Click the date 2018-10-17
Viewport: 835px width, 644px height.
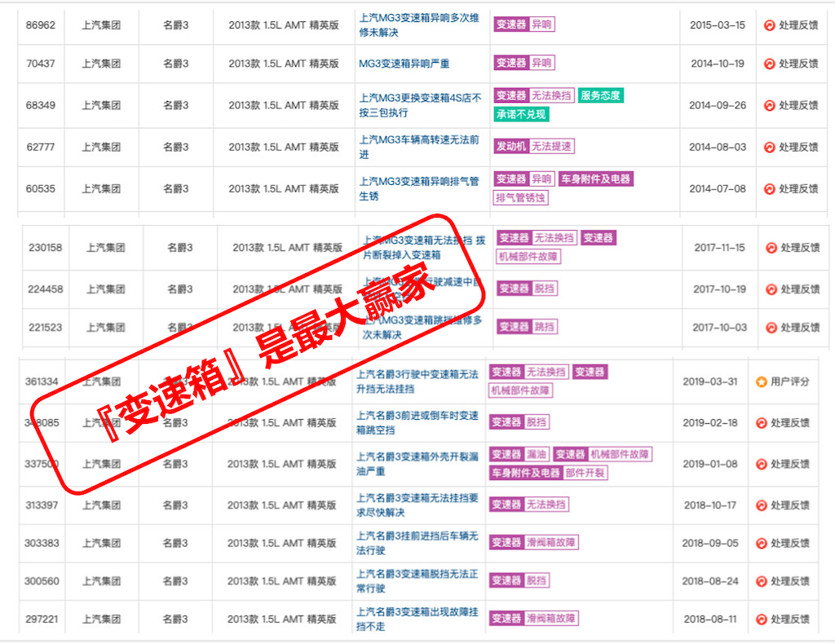(710, 505)
